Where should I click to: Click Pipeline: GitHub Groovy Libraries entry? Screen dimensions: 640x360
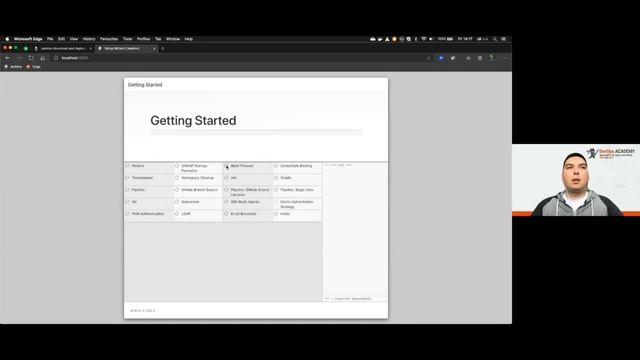coord(248,192)
